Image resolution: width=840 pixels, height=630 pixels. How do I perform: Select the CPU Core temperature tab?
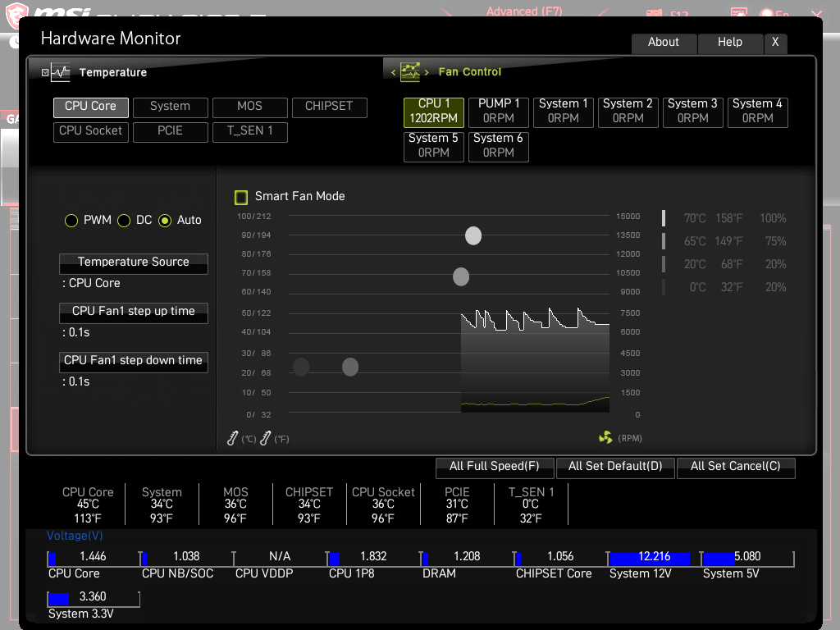pos(90,107)
